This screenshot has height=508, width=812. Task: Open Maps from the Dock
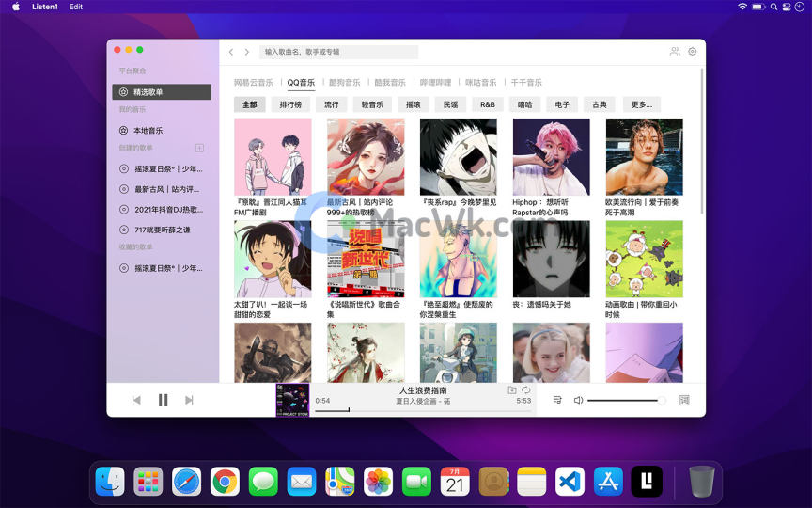339,482
